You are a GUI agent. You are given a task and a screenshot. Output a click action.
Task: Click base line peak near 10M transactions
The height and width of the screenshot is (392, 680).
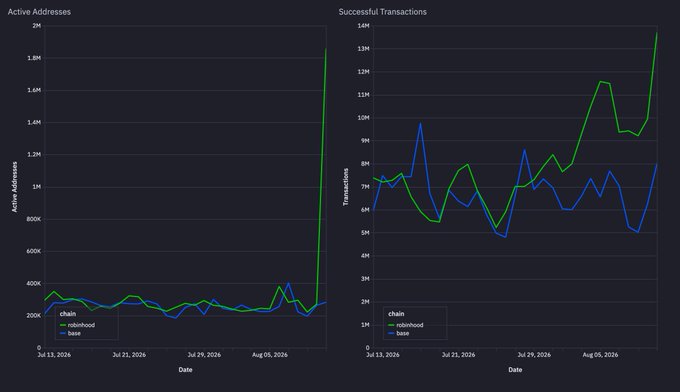point(420,123)
